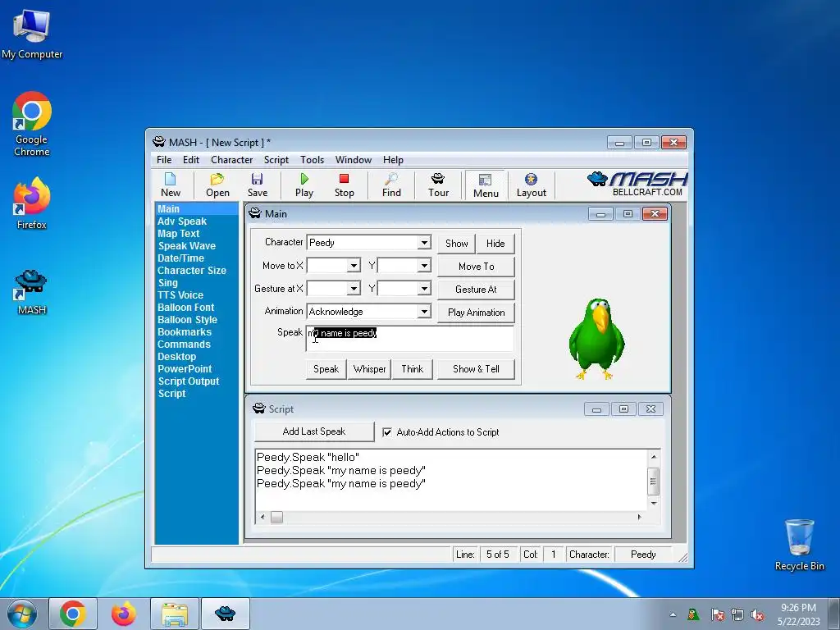This screenshot has width=840, height=630.
Task: Expand the Move to X dropdown
Action: [x=354, y=266]
